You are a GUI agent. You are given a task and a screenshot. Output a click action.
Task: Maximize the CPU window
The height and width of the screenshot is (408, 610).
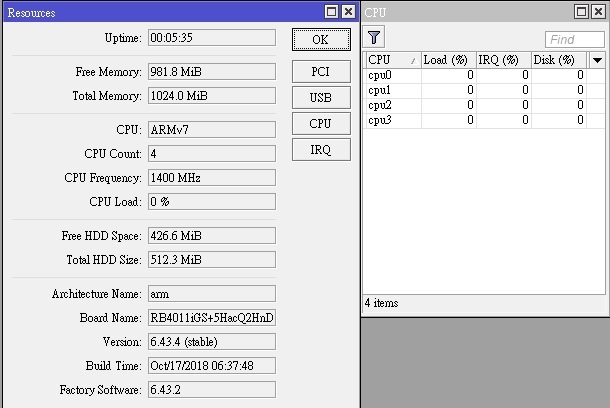(581, 12)
